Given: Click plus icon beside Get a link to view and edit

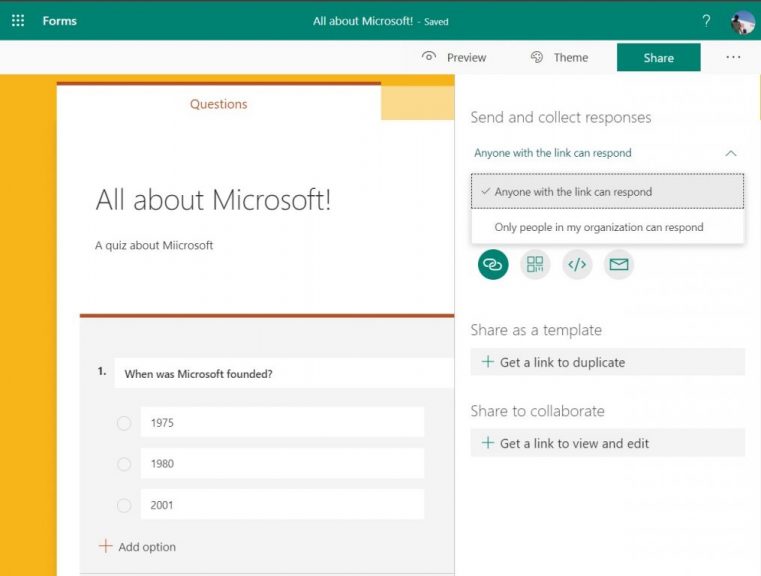Looking at the screenshot, I should [487, 443].
